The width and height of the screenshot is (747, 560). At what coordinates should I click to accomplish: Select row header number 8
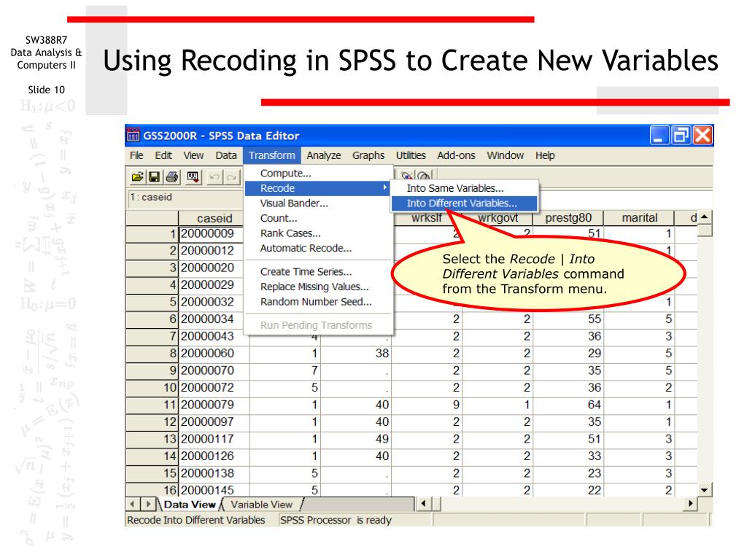point(152,354)
